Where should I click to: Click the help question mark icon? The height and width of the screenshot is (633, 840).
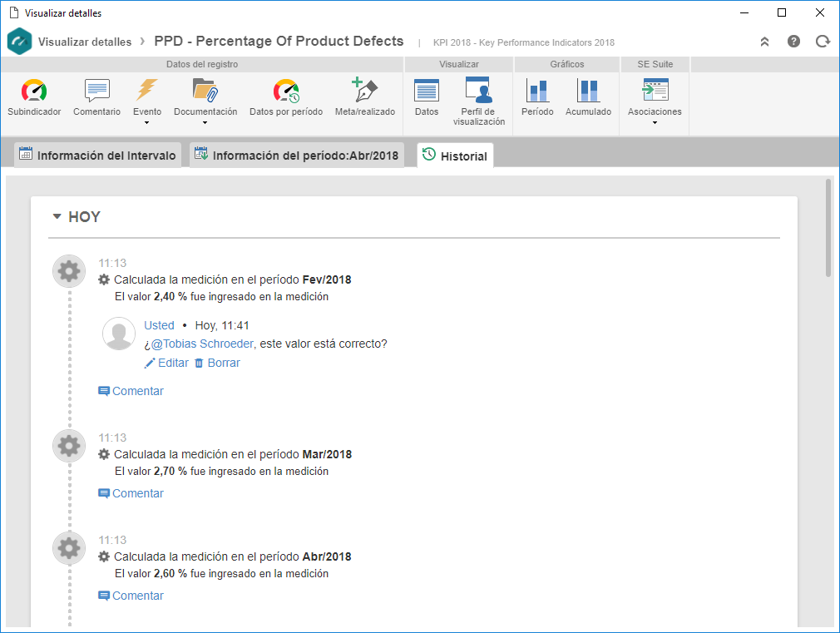pyautogui.click(x=793, y=42)
